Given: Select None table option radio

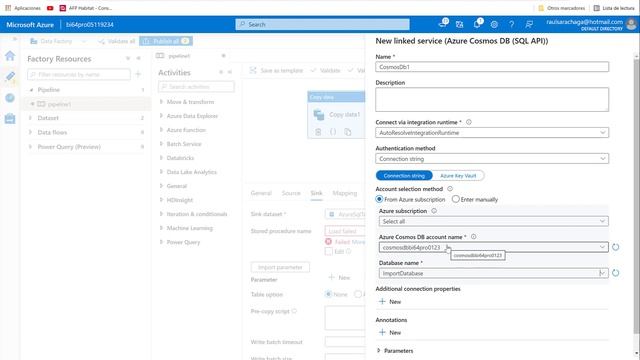Looking at the screenshot, I should pos(328,294).
